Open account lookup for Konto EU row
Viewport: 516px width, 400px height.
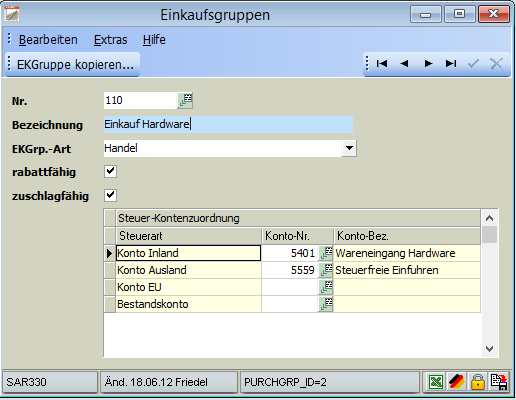click(x=326, y=287)
